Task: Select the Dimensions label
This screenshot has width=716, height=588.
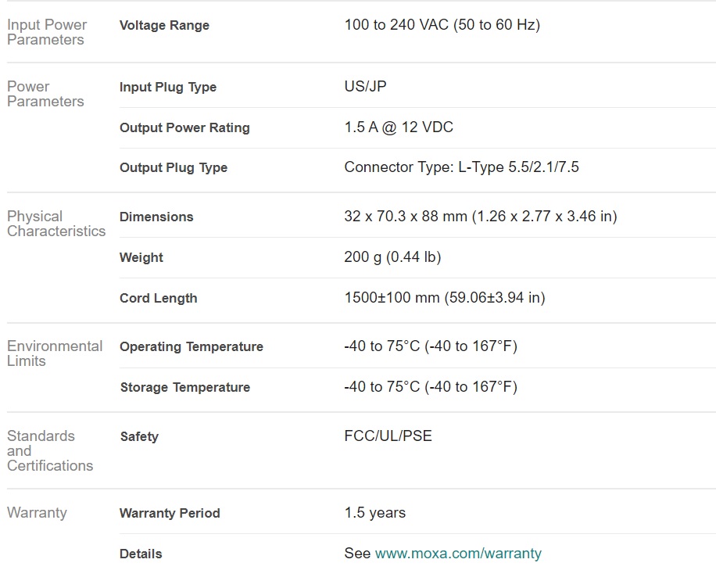Action: pyautogui.click(x=156, y=217)
